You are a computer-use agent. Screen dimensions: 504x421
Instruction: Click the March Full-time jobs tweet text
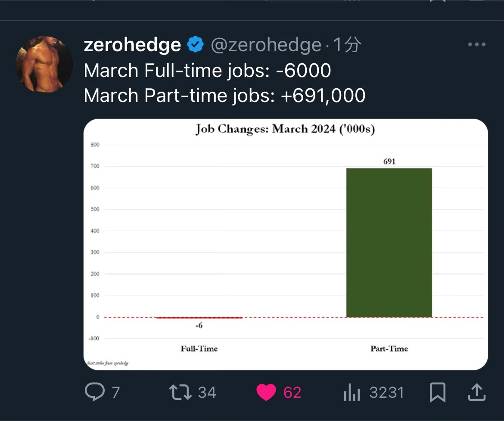click(207, 70)
